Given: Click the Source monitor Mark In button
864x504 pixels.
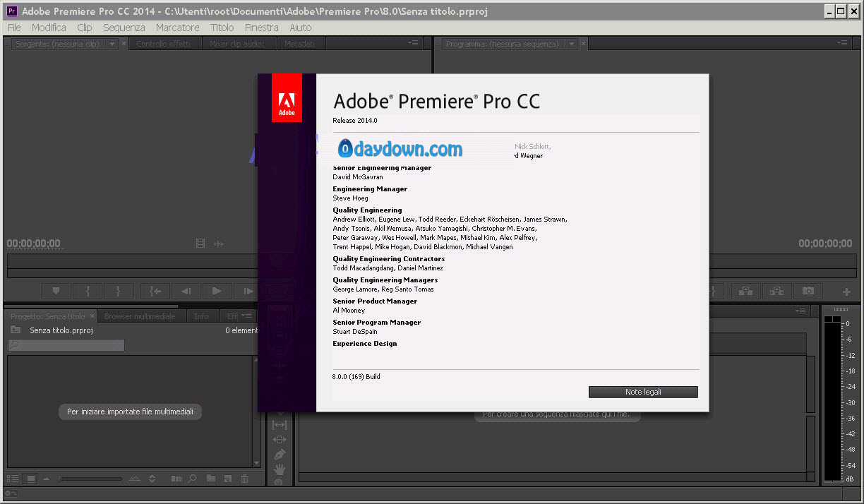Looking at the screenshot, I should (88, 291).
